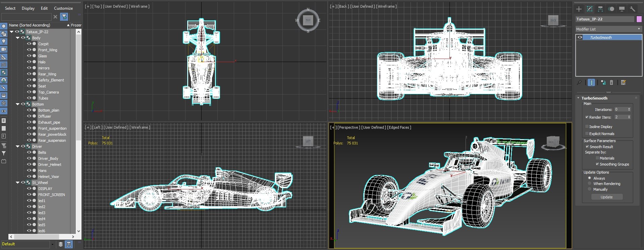The image size is (644, 250).
Task: Toggle the Display Shapes filter in Scene Explorer
Action: click(x=4, y=34)
